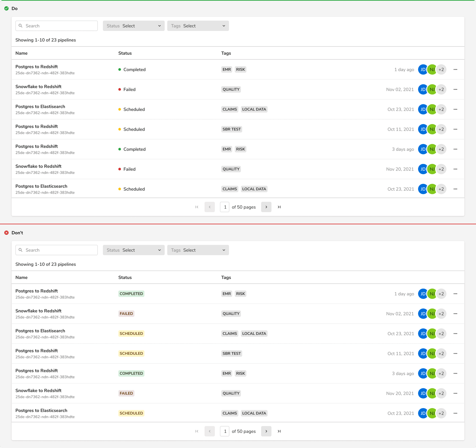The image size is (476, 448).
Task: Jump to last page in Do table pagination
Action: [279, 207]
